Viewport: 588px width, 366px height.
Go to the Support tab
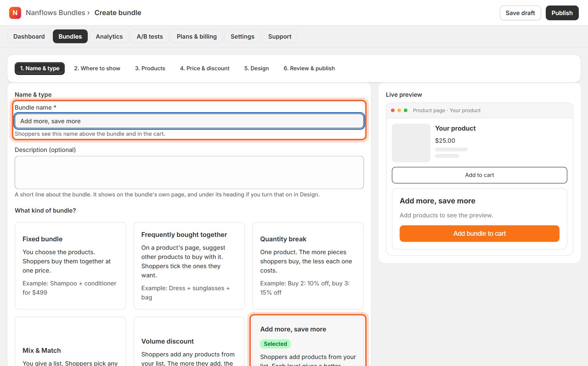tap(280, 36)
